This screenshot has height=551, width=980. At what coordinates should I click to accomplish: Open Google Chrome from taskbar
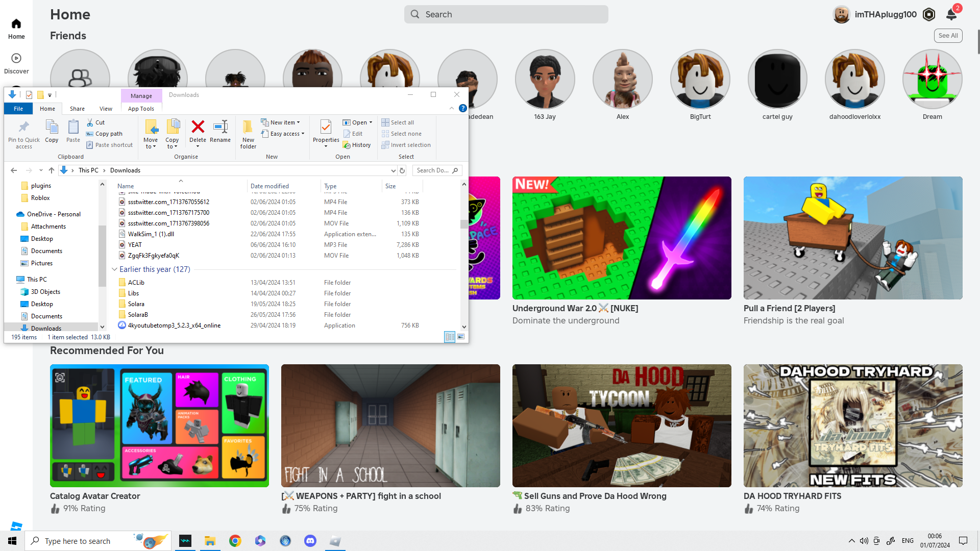click(x=235, y=541)
